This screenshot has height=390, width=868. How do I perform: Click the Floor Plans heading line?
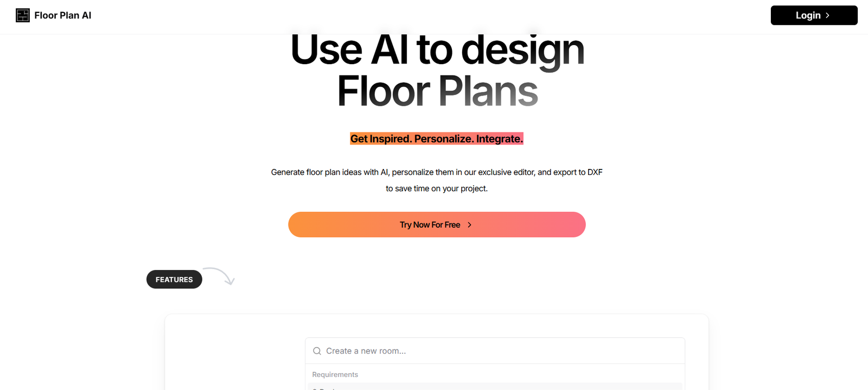pyautogui.click(x=437, y=91)
